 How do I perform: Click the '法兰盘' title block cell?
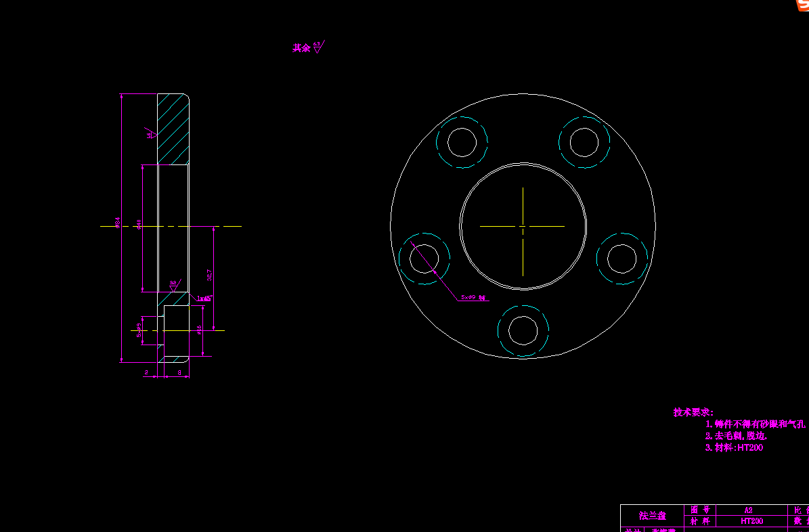click(652, 516)
